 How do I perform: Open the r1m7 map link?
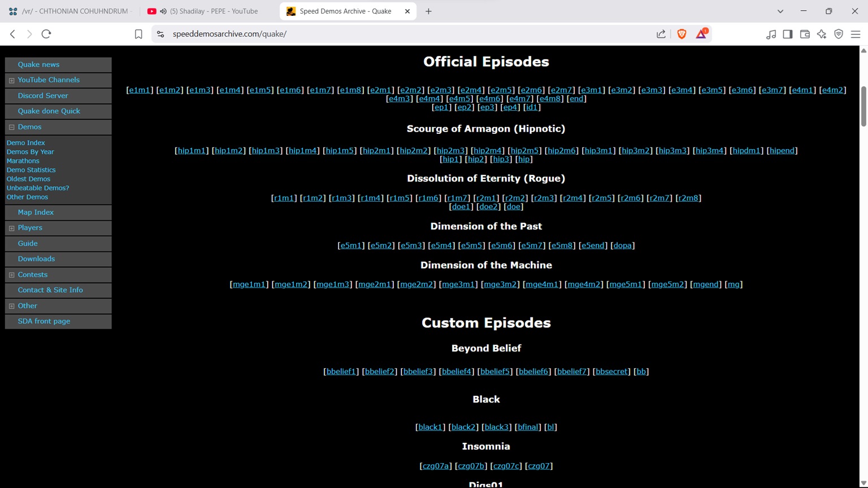coord(457,198)
